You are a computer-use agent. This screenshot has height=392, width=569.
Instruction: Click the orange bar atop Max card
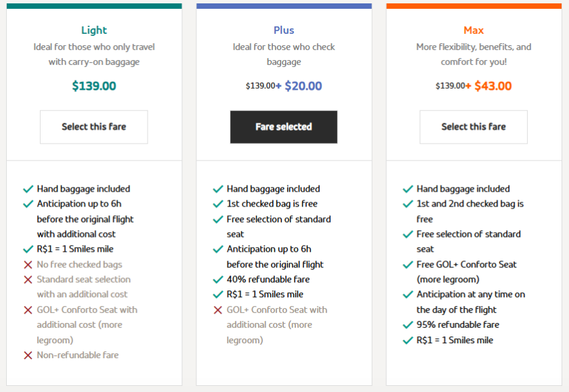473,6
